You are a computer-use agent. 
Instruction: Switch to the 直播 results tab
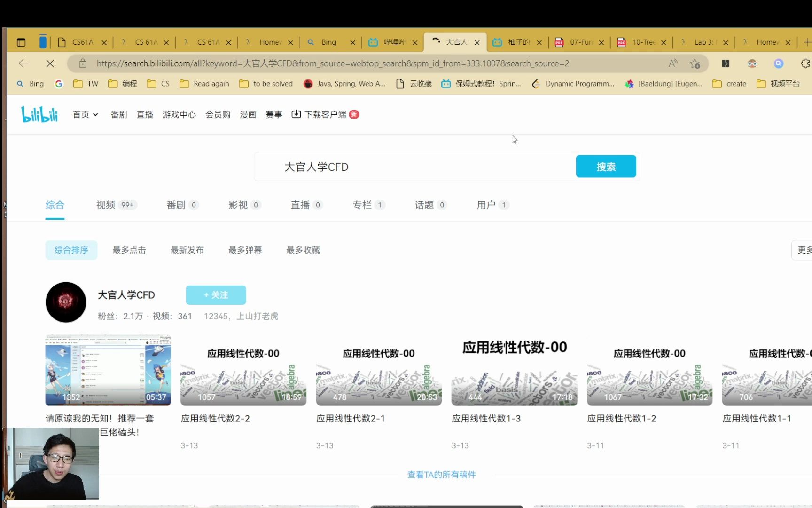(306, 205)
